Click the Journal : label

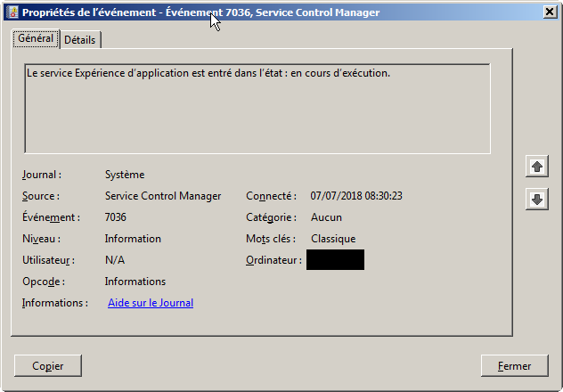click(x=42, y=175)
